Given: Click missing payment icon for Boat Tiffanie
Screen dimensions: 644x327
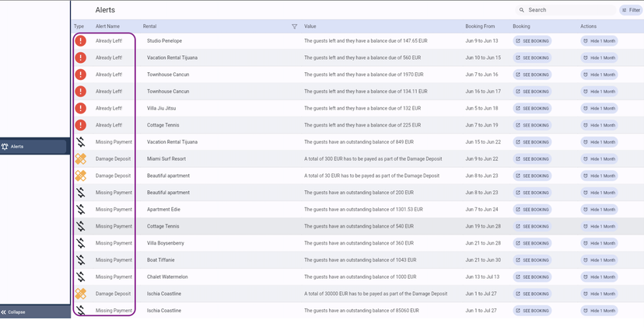Looking at the screenshot, I should tap(81, 259).
